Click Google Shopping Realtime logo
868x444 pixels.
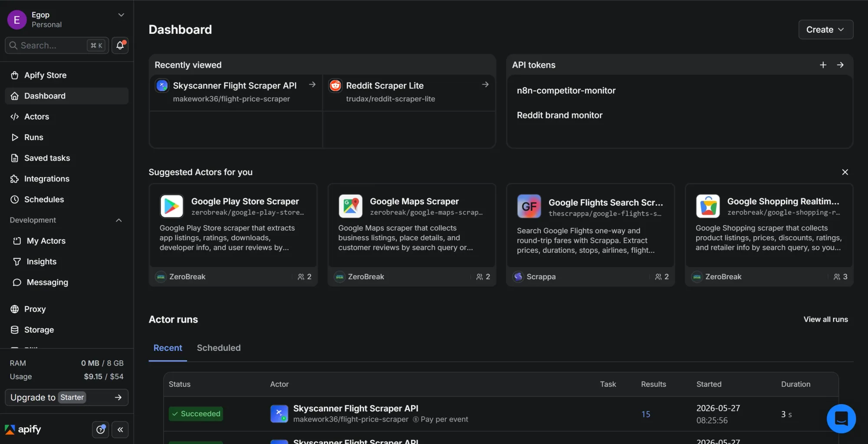point(708,206)
